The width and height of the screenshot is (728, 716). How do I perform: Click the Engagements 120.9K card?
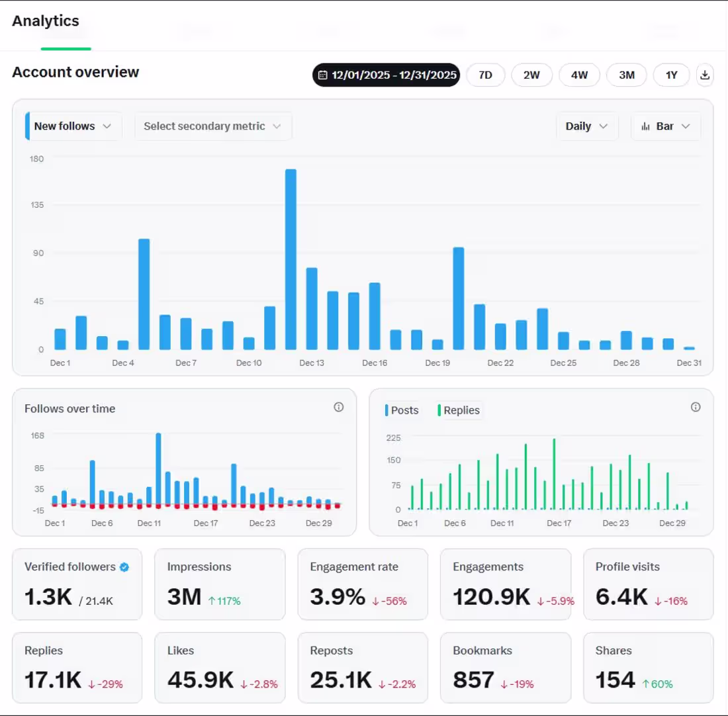point(506,584)
